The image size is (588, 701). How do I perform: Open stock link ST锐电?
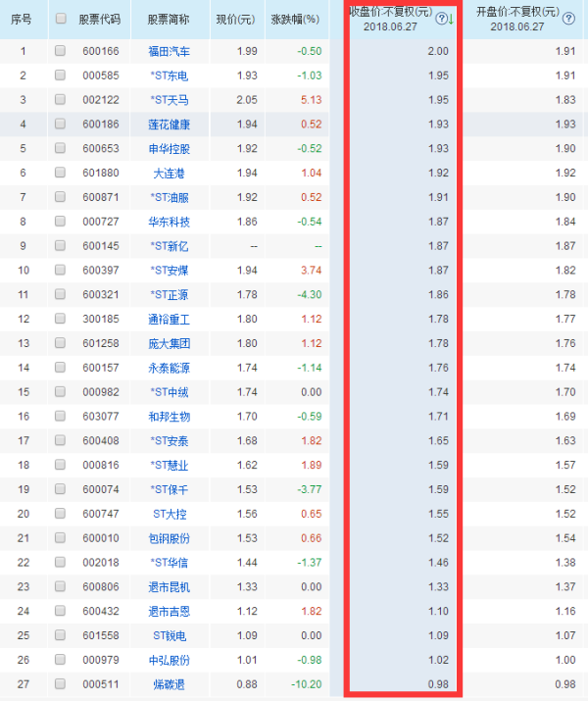point(169,635)
